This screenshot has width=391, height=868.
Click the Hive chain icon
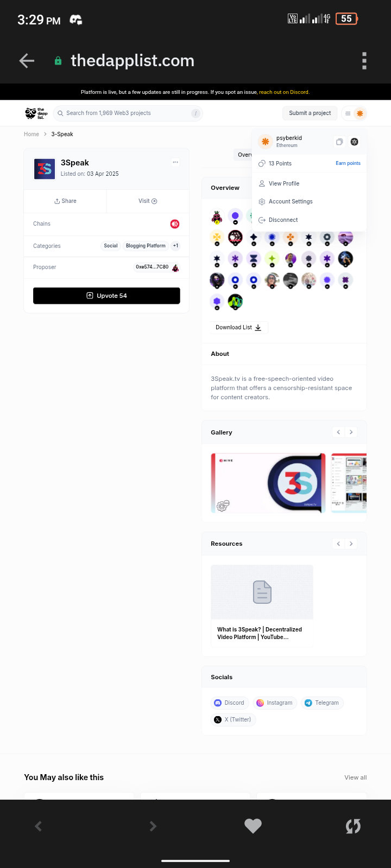tap(175, 224)
